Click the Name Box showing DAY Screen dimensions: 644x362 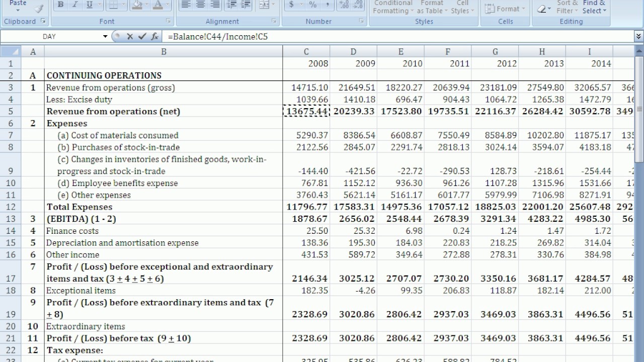(x=49, y=36)
